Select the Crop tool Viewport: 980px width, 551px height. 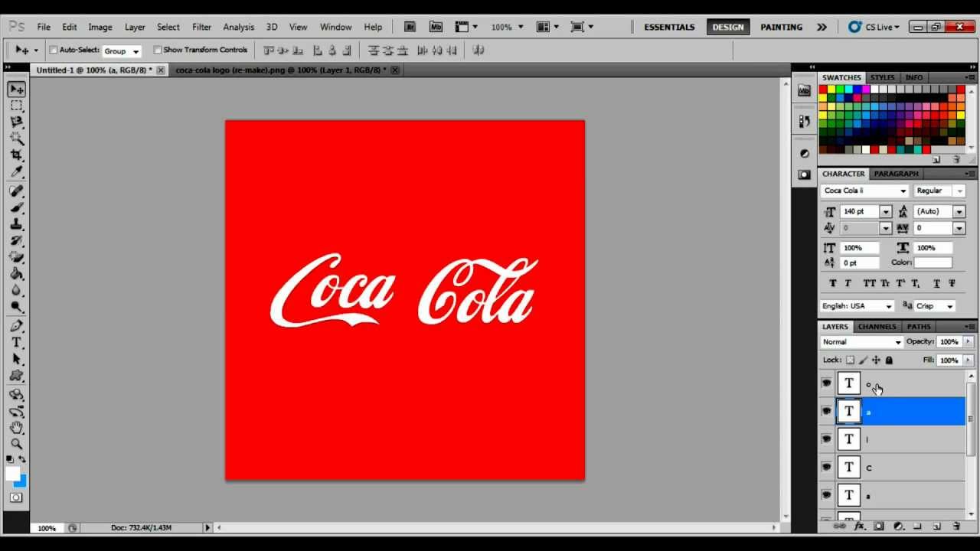click(x=17, y=155)
